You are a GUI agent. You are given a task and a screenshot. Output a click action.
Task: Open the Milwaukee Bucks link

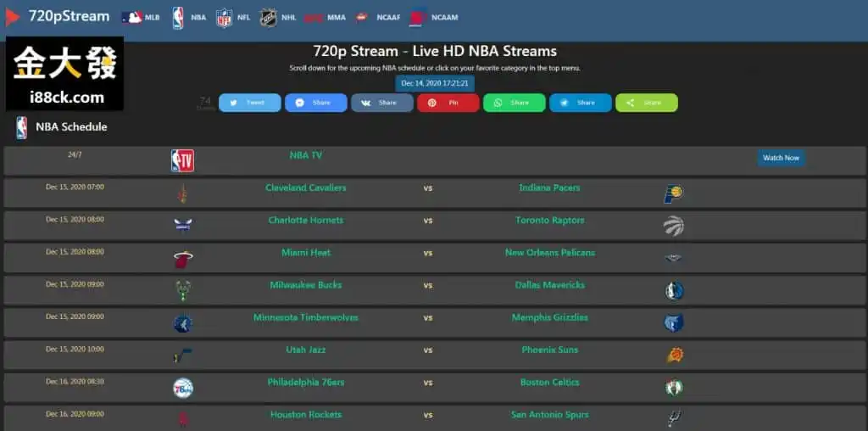tap(306, 285)
